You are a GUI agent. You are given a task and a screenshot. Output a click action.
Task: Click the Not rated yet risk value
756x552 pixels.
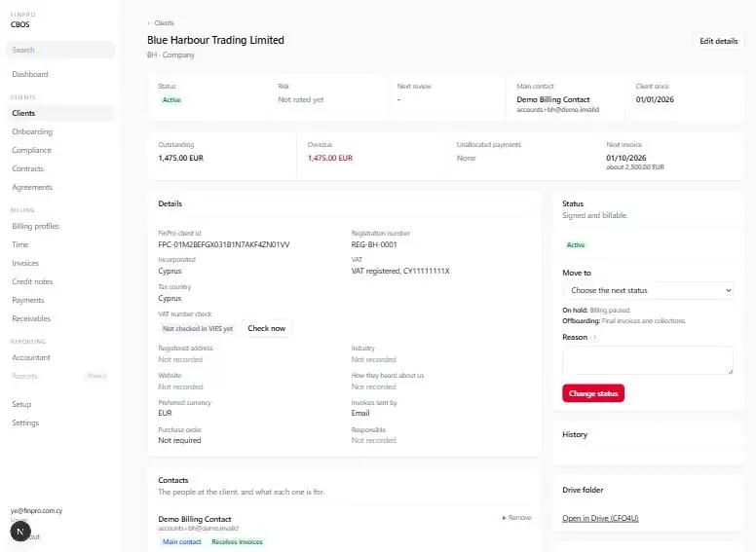coord(301,99)
